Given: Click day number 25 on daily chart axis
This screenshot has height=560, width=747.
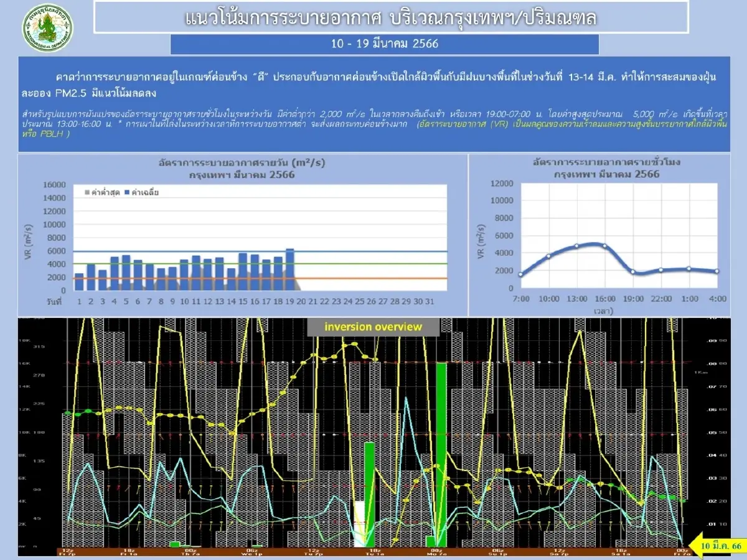Looking at the screenshot, I should tap(360, 301).
